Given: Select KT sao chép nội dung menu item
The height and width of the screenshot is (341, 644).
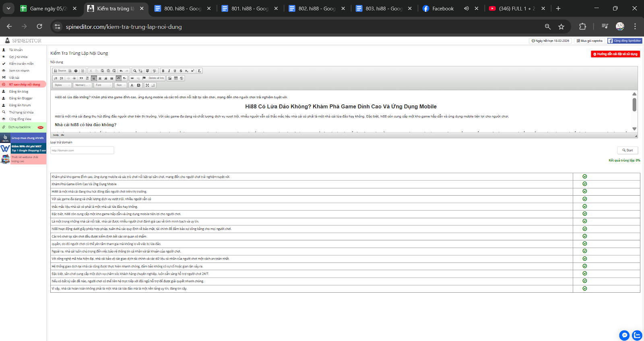Looking at the screenshot, I should 23,85.
